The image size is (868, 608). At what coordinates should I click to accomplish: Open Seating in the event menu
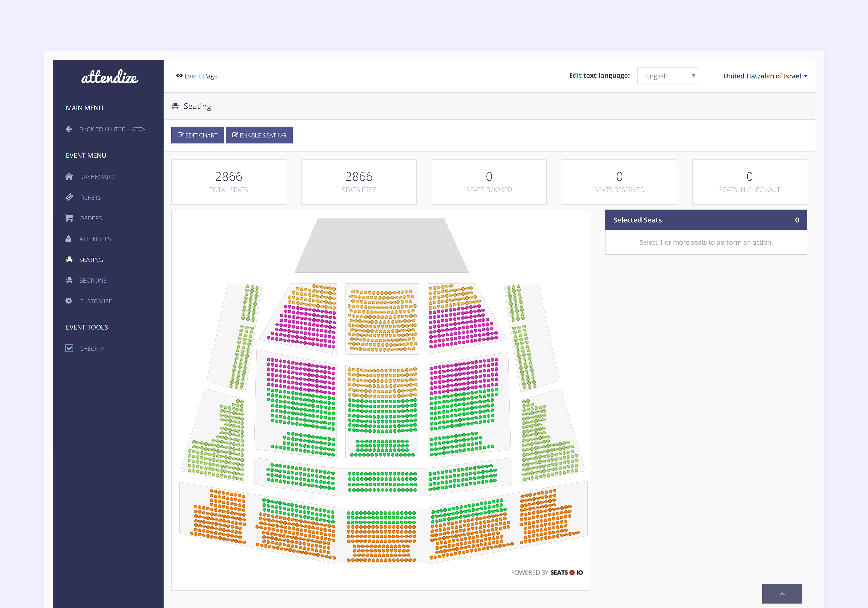pos(91,260)
